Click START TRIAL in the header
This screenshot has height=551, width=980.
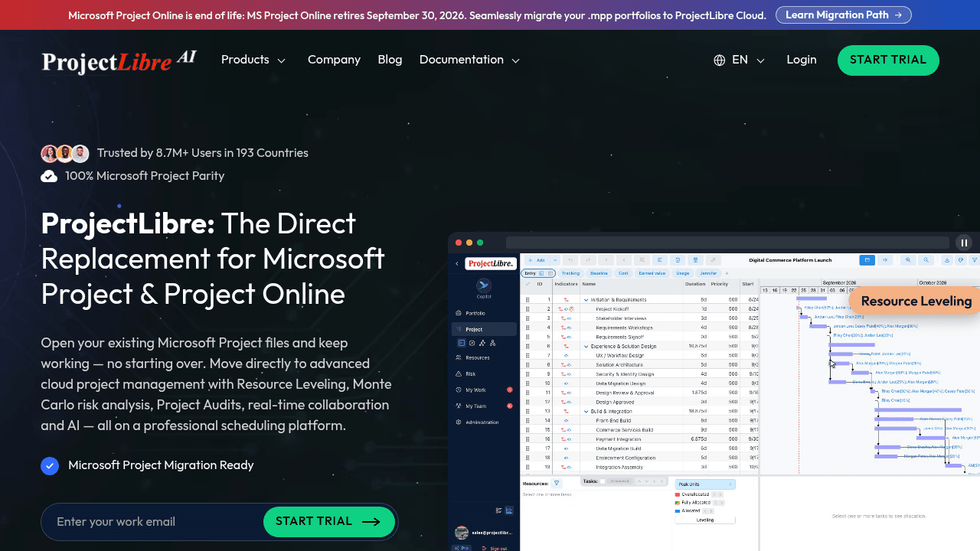888,60
